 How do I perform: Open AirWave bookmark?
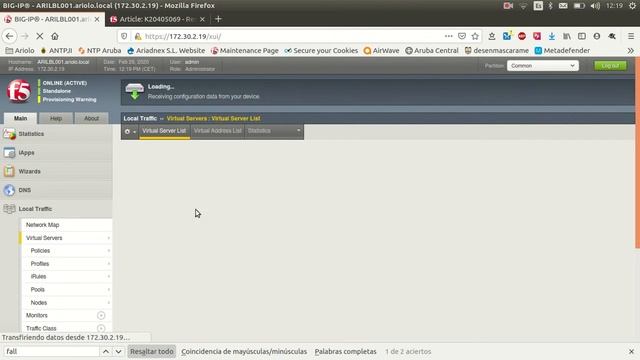point(382,51)
